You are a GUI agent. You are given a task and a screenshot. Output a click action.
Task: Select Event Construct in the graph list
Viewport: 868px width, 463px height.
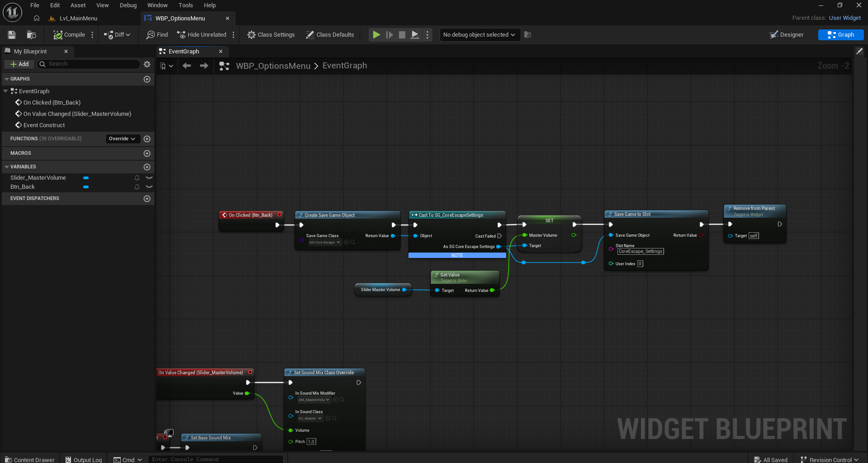pyautogui.click(x=44, y=125)
